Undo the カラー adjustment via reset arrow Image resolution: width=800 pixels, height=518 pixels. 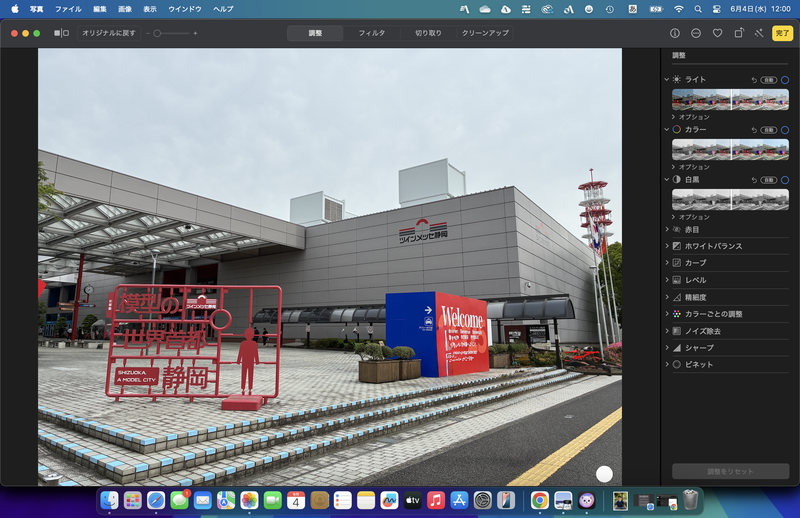(754, 130)
